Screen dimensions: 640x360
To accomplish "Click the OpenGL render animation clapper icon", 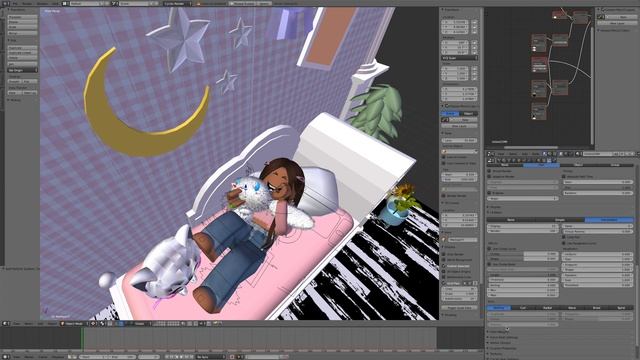I will pyautogui.click(x=220, y=324).
